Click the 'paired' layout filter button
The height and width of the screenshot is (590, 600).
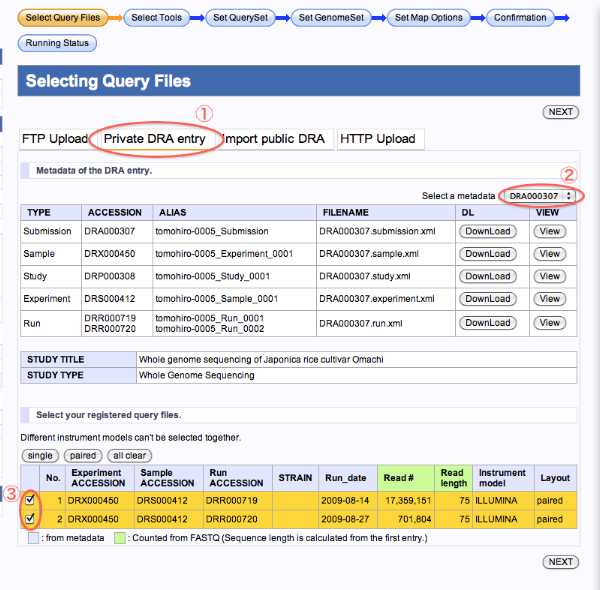coord(82,455)
